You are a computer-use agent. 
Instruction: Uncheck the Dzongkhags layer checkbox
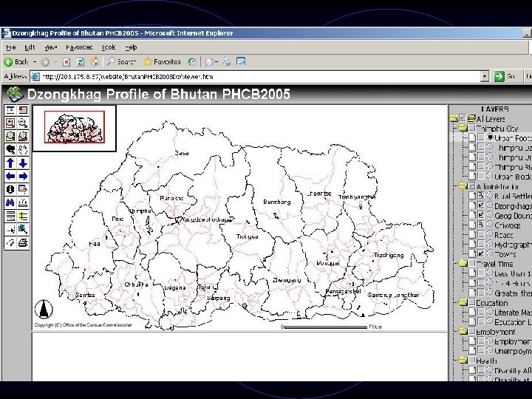point(481,205)
